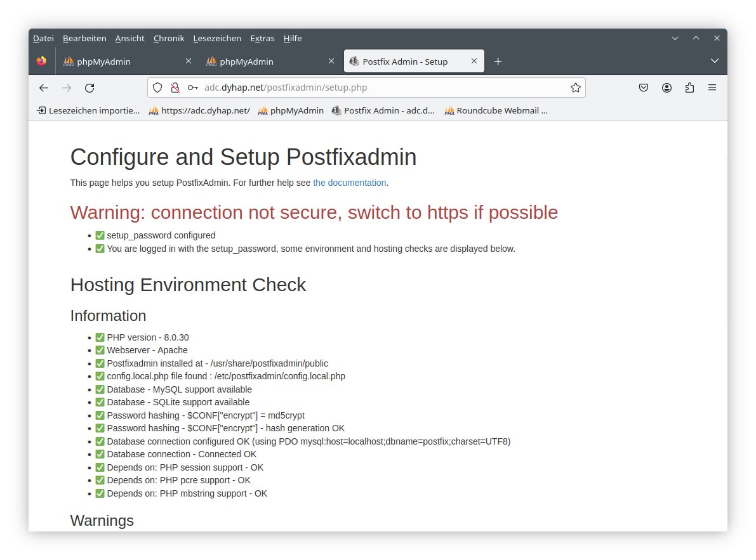756x560 pixels.
Task: Open the Chronik menu
Action: 169,39
